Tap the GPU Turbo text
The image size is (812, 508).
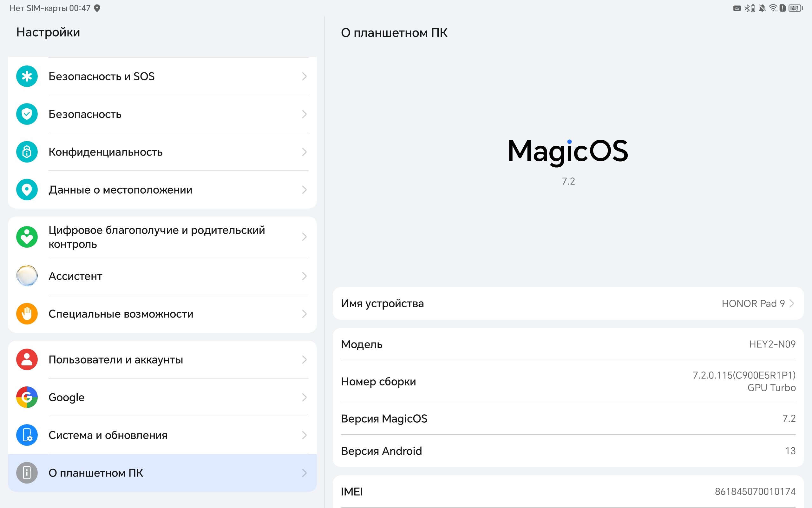(771, 387)
